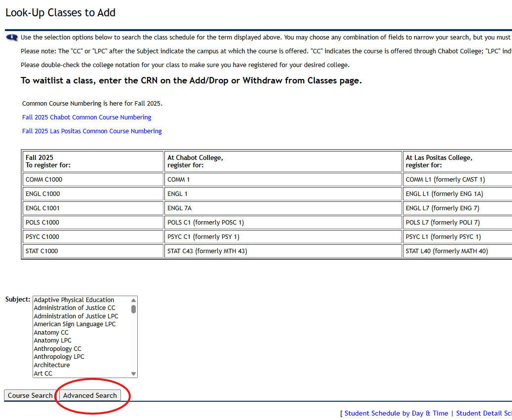Screen dimensions: 512x420
Task: Click the Course Search button
Action: [30, 395]
